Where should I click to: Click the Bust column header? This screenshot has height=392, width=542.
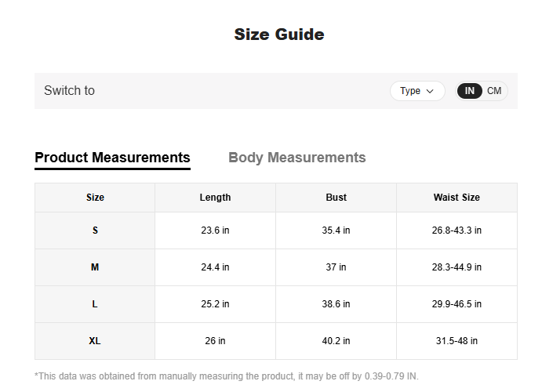[336, 198]
